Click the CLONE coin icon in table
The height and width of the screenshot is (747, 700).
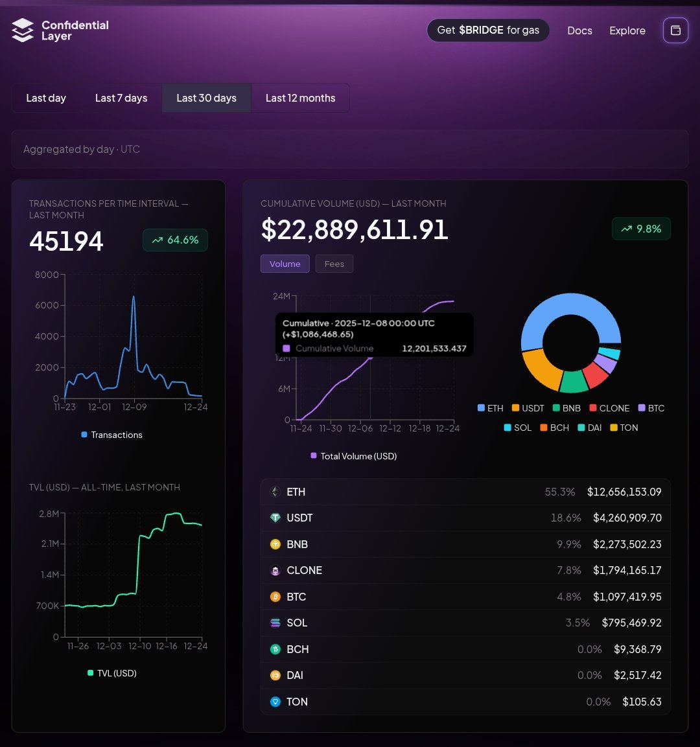coord(275,570)
